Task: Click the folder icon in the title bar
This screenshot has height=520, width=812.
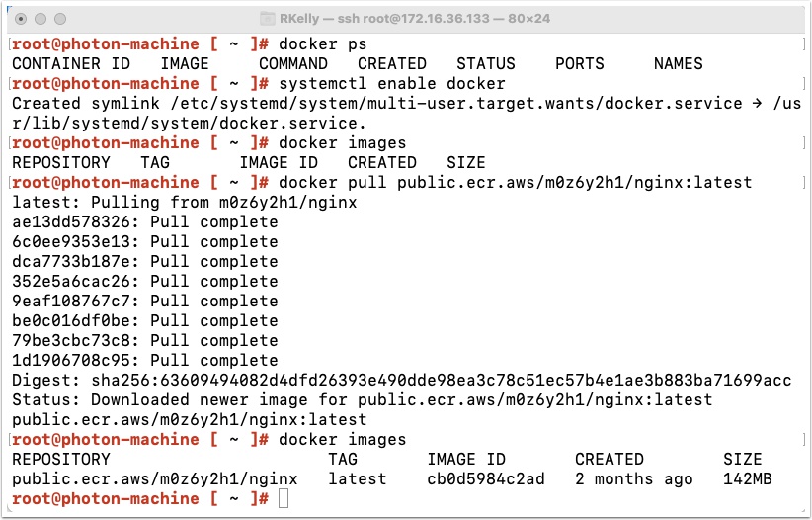Action: (x=268, y=19)
